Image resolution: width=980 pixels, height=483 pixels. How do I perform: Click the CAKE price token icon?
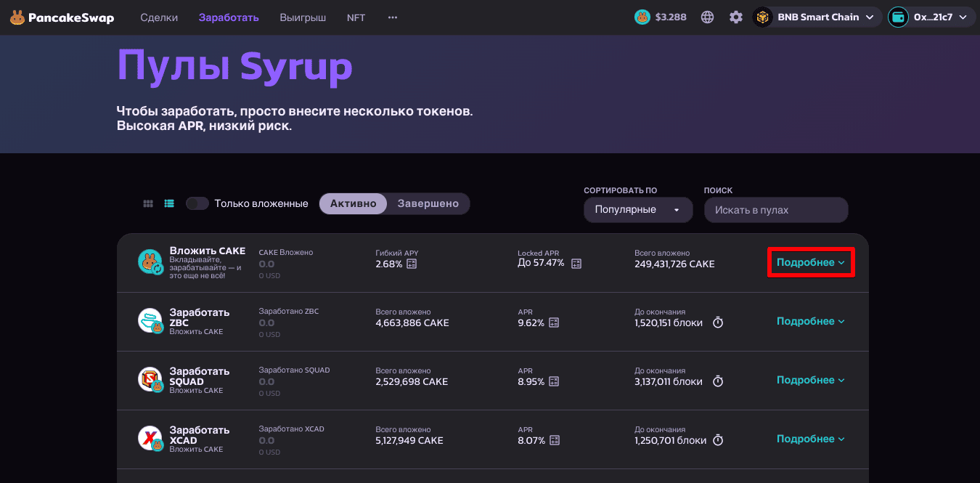click(642, 17)
